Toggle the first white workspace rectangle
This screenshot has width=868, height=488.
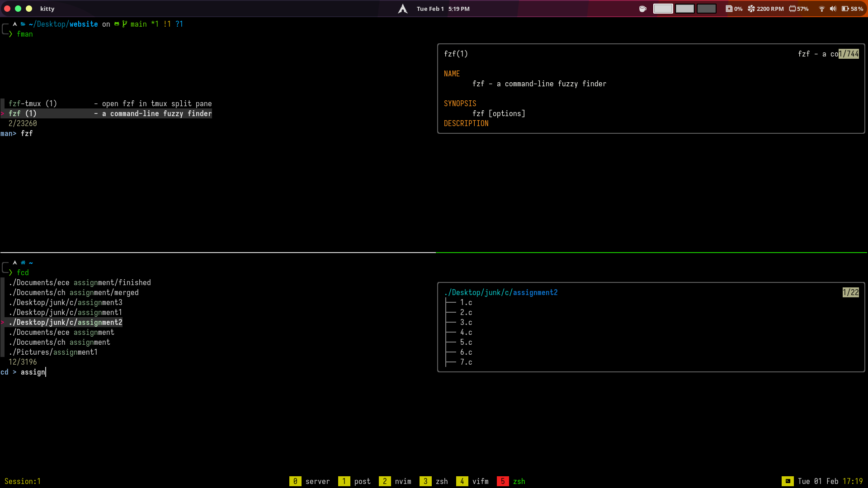click(x=663, y=8)
